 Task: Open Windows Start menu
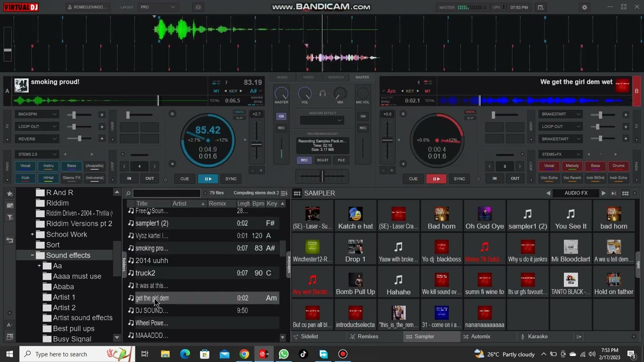point(10,354)
